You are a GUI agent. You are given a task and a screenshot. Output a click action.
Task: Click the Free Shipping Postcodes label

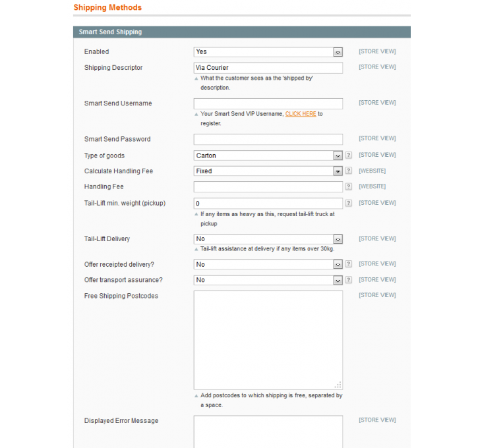(121, 296)
